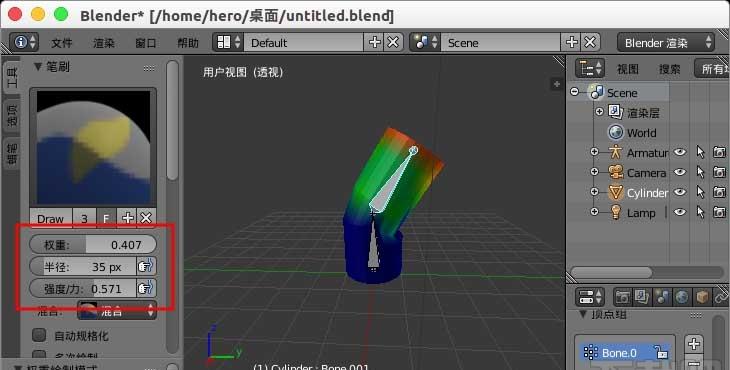Open the Blender 渲染 engine dropdown
Screen dimensions: 730x370
[666, 43]
